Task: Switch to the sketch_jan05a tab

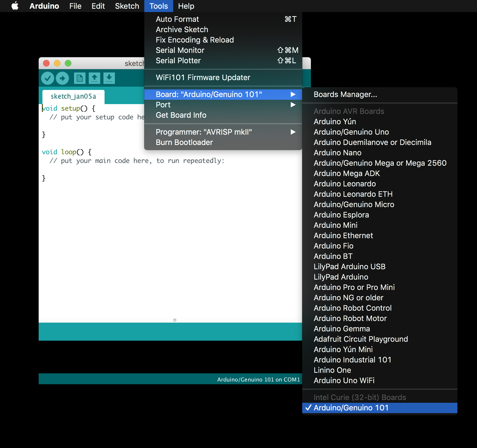Action: click(x=74, y=97)
